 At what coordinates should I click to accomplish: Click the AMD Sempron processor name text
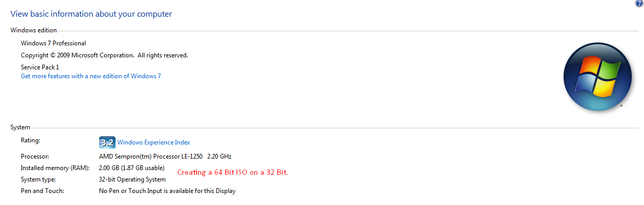[165, 156]
